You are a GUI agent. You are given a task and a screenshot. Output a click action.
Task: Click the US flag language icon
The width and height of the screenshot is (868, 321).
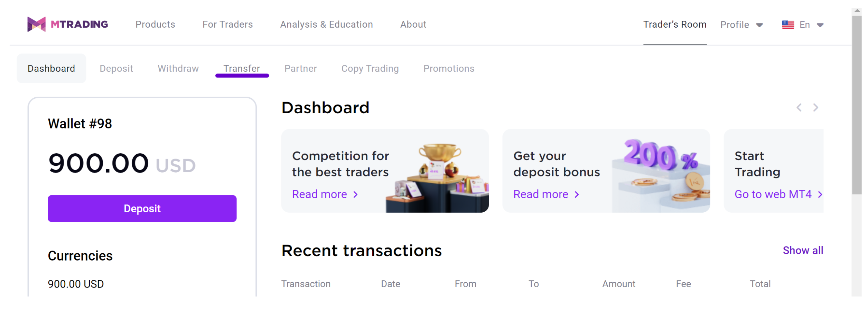pos(788,25)
